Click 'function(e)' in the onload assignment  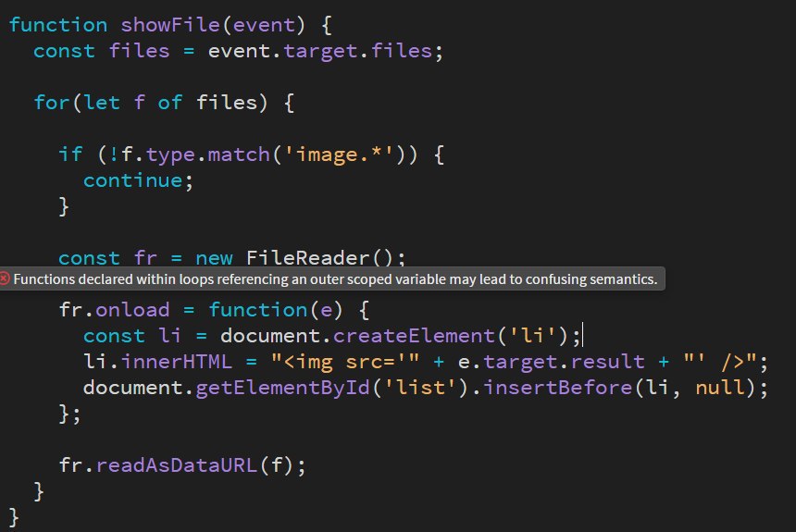tap(276, 310)
